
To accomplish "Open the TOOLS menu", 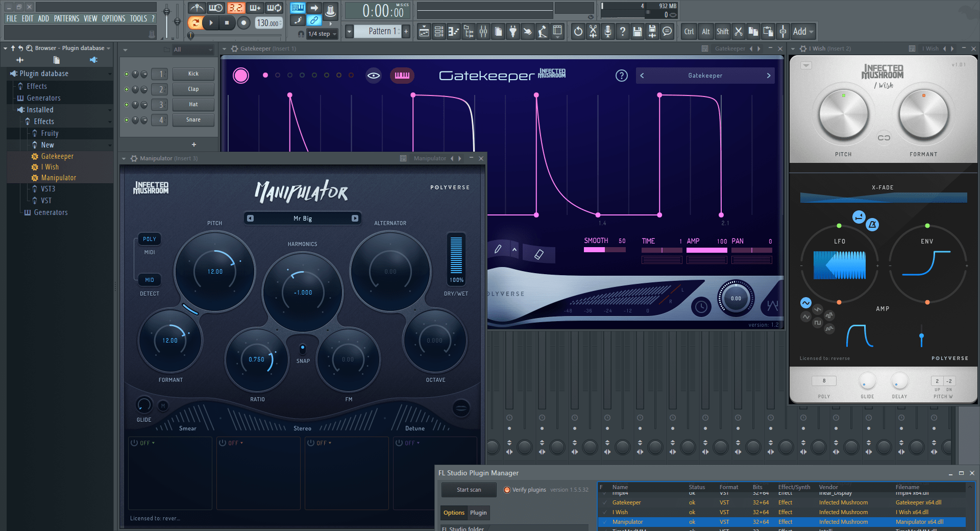I will [138, 18].
